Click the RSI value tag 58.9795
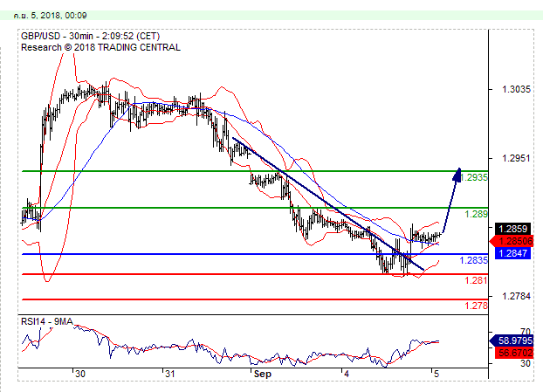Viewport: 543px width, 392px height. click(512, 340)
